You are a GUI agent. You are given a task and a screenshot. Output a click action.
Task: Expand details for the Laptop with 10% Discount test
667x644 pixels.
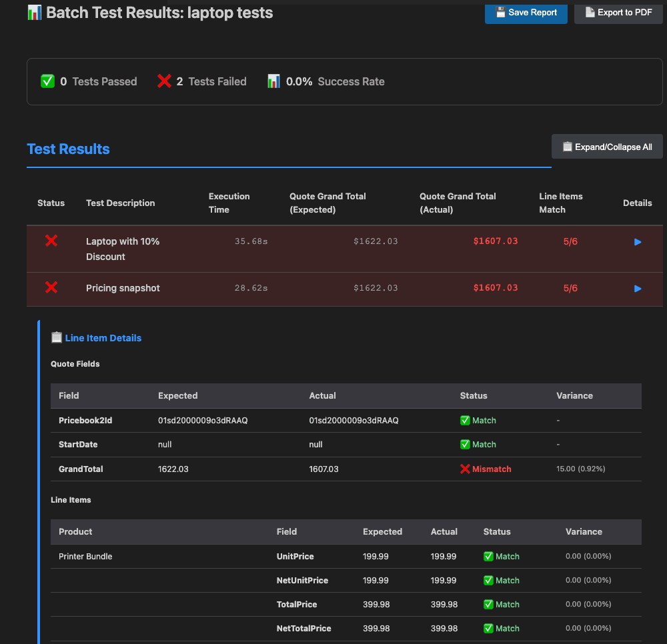point(638,241)
